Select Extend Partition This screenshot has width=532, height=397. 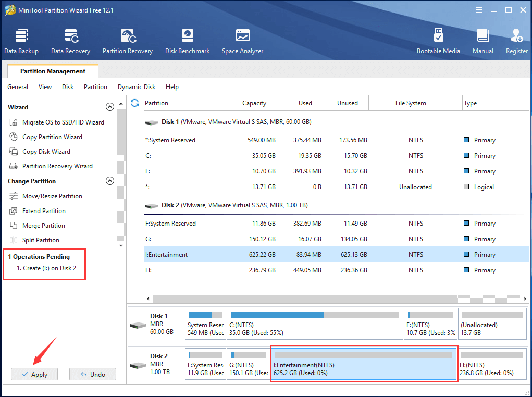click(38, 210)
